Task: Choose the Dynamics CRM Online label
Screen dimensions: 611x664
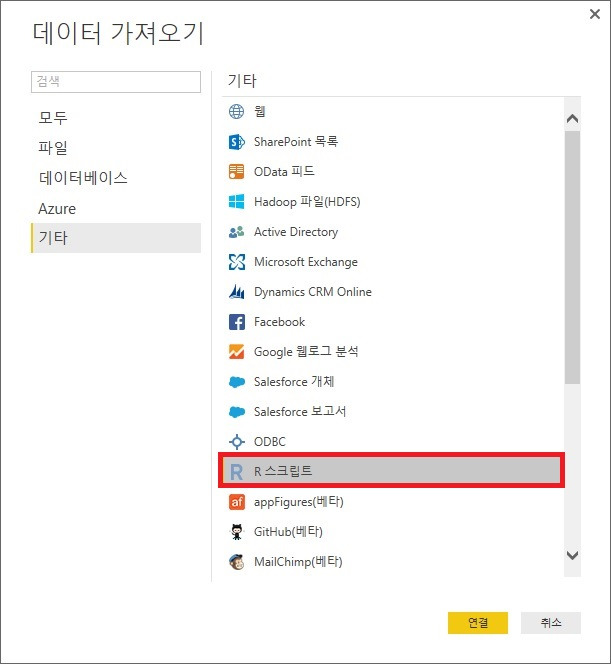Action: (x=312, y=292)
